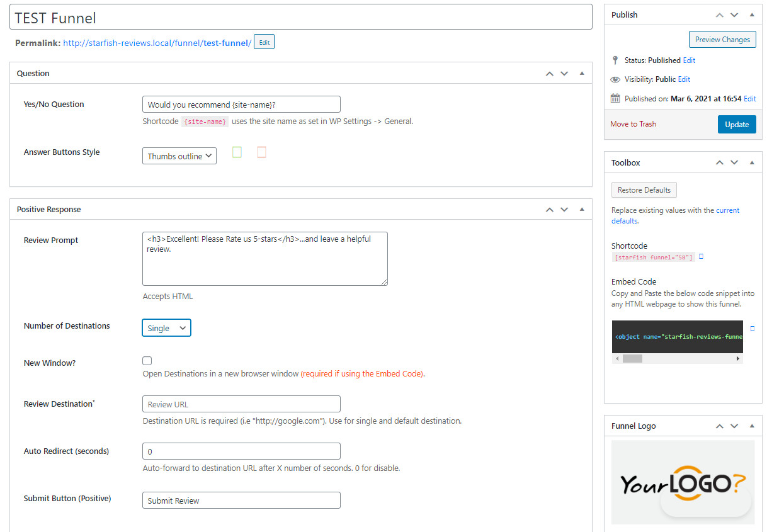The width and height of the screenshot is (767, 532).
Task: Open the Number of Destinations dropdown
Action: tap(166, 327)
